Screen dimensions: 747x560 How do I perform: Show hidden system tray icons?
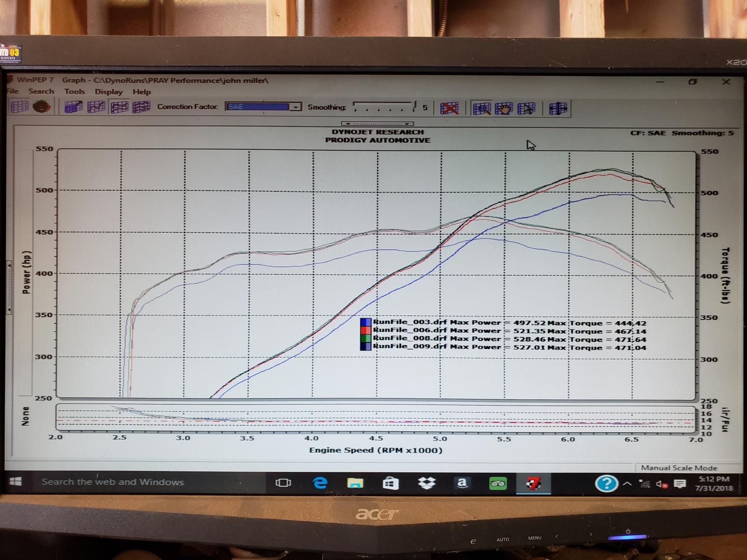coord(627,483)
